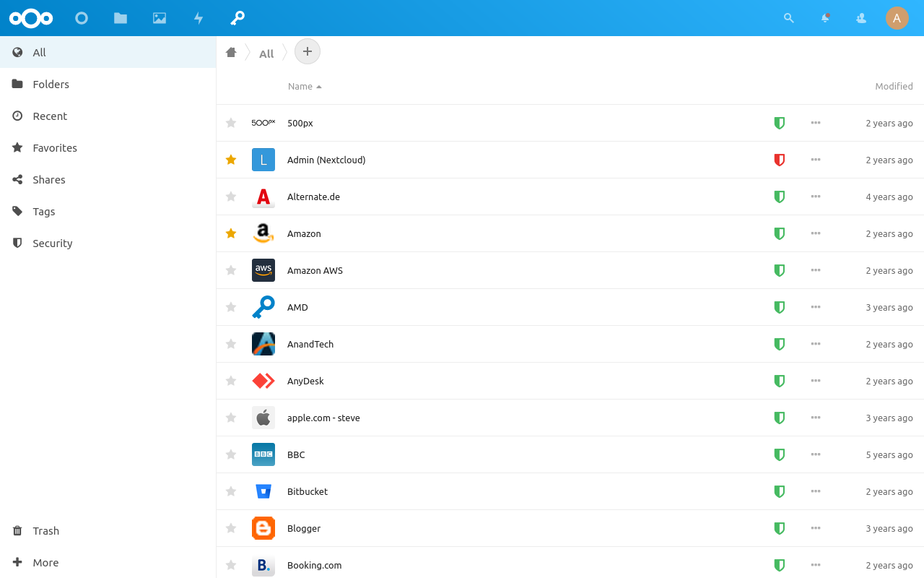Open more options for AnyDesk
This screenshot has height=578, width=924.
pos(816,381)
